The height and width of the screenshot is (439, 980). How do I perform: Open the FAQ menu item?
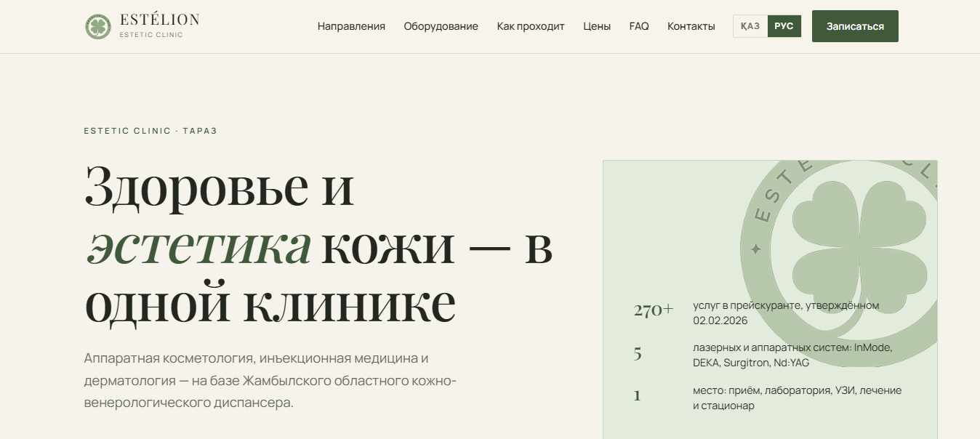639,26
